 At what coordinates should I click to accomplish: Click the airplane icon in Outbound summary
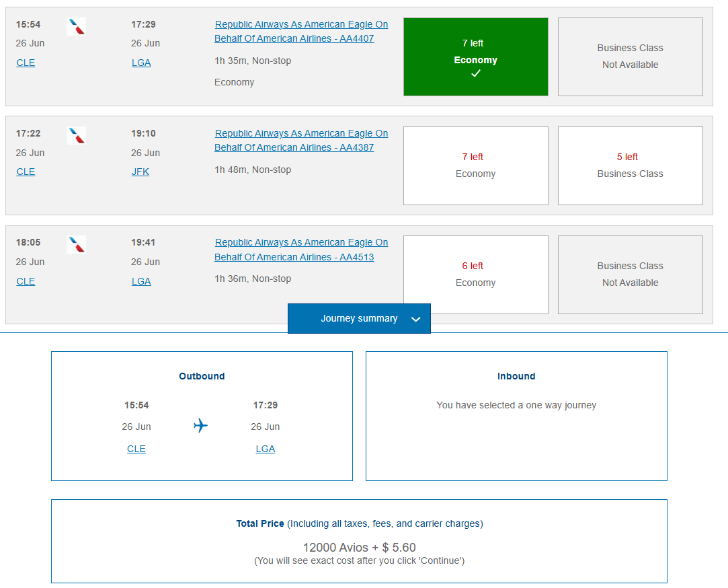coord(200,425)
